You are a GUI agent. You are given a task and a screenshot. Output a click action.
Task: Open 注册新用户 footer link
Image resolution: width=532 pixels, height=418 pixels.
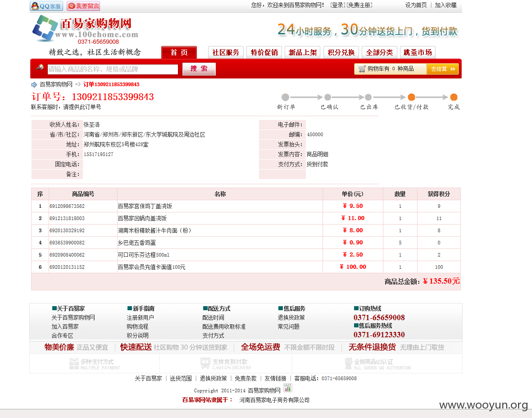(x=141, y=317)
